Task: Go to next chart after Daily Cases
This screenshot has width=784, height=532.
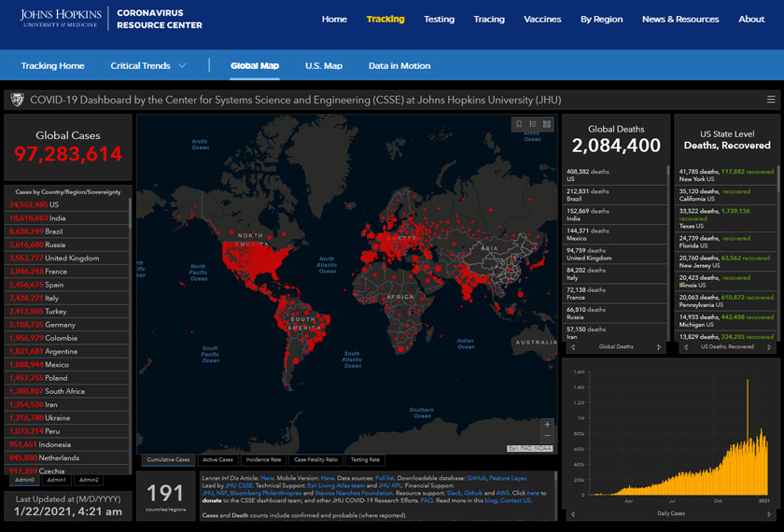Action: point(770,513)
